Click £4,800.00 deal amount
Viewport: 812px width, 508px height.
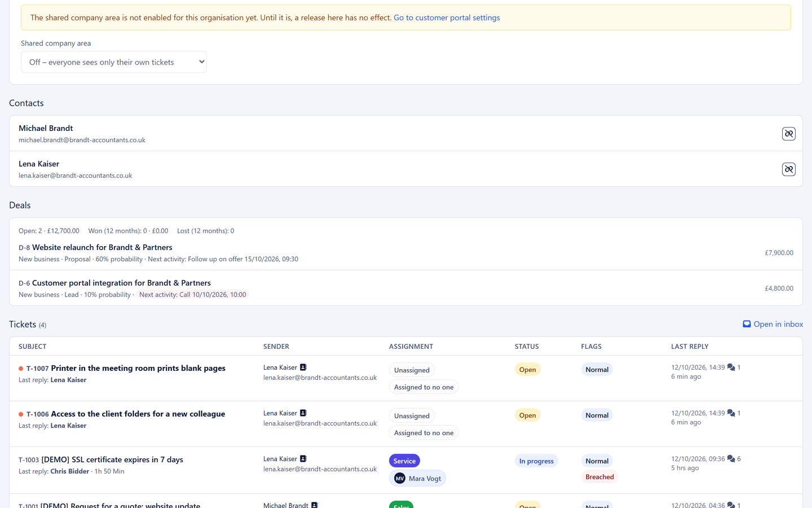[779, 288]
